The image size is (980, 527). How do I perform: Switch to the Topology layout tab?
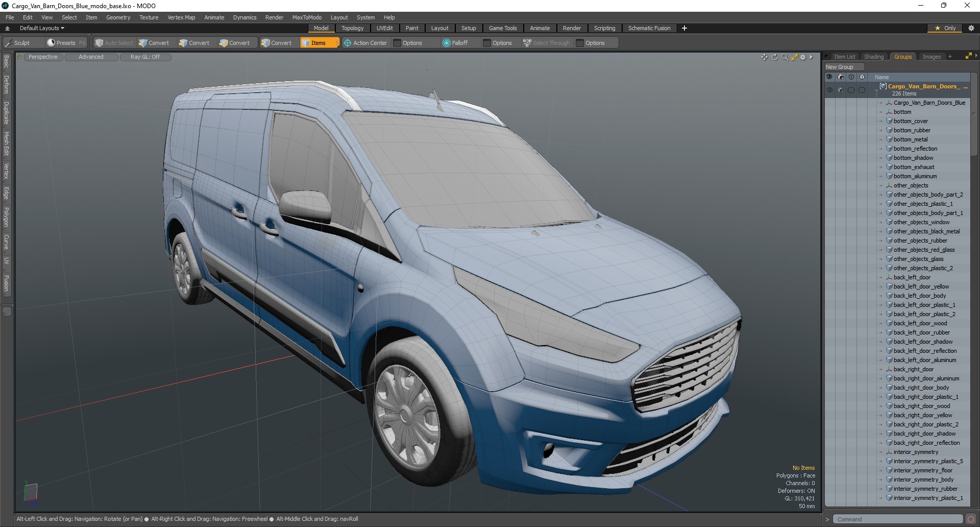tap(352, 28)
